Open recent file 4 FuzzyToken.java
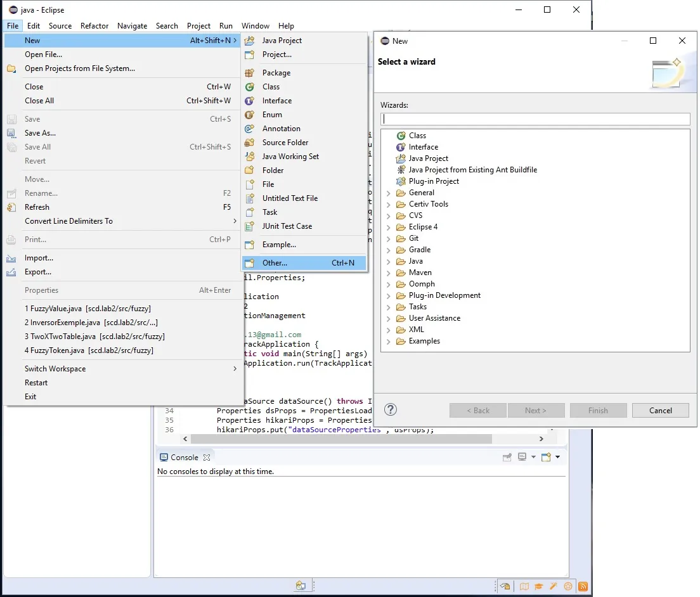 click(x=123, y=350)
